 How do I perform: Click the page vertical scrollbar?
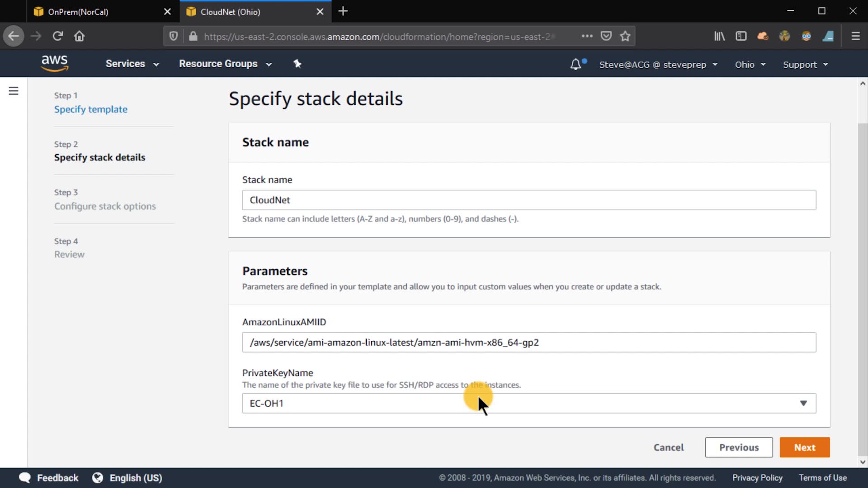862,289
